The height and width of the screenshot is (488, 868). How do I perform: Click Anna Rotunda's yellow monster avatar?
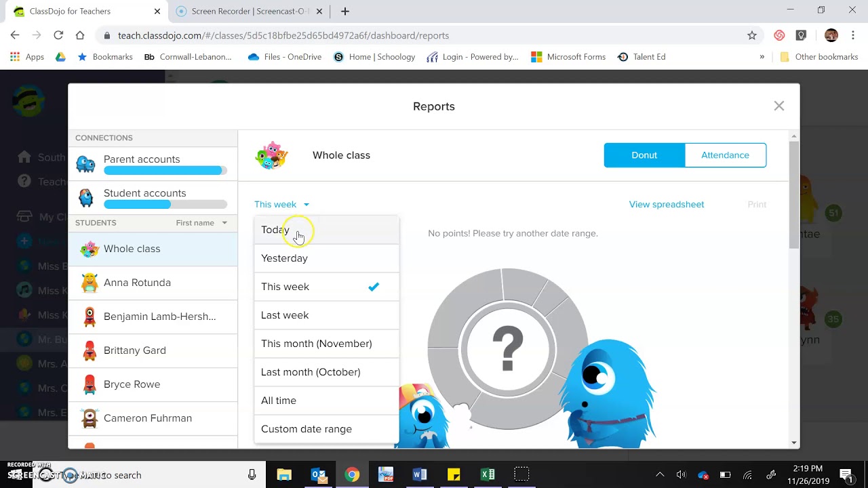point(90,283)
